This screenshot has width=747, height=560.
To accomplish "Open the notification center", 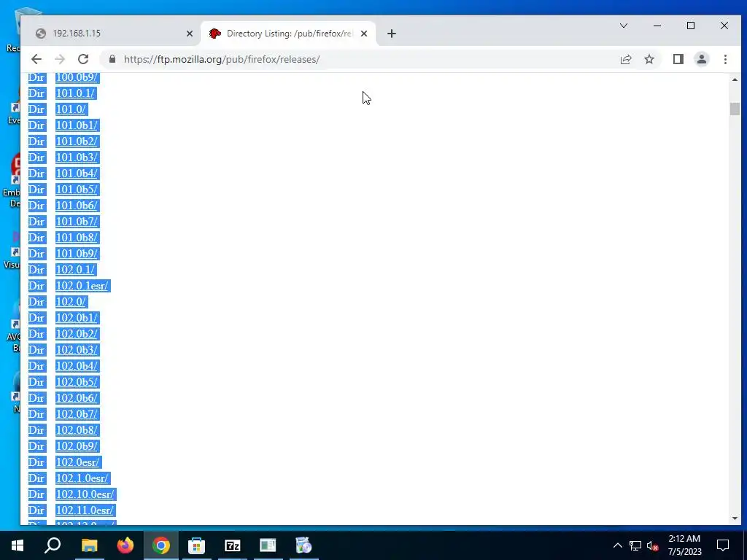I will (723, 545).
